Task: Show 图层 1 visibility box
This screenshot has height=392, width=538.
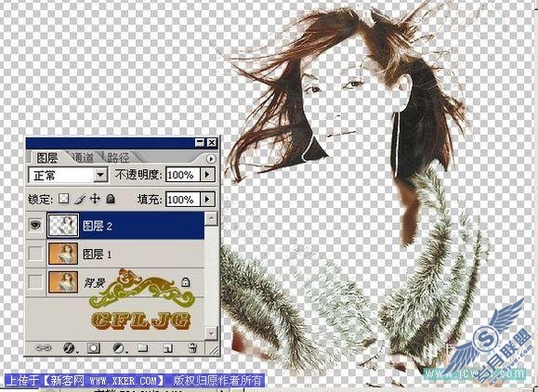Action: pos(35,254)
